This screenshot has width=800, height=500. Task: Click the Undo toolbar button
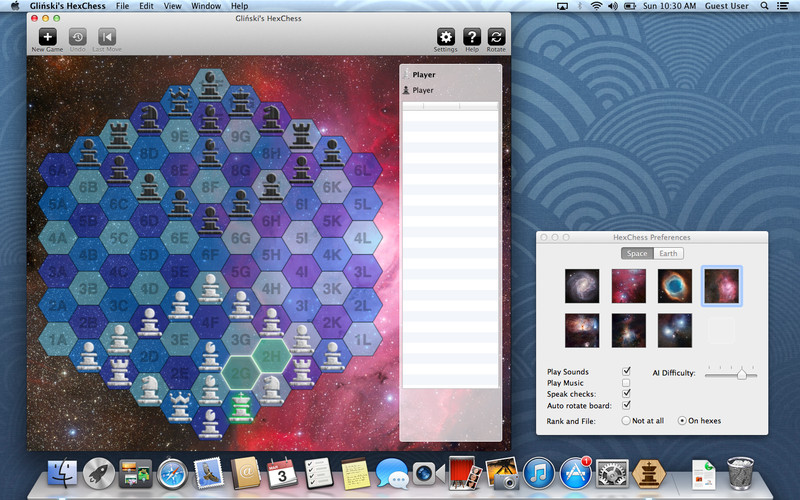coord(78,40)
